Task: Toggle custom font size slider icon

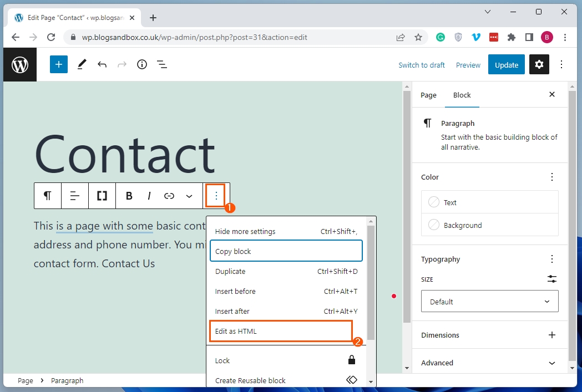Action: (x=552, y=279)
